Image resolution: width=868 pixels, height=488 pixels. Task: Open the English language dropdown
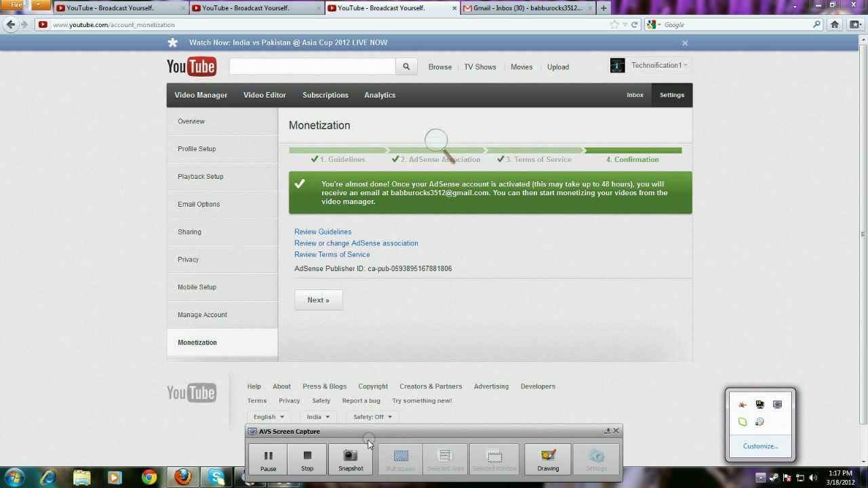[x=269, y=417]
